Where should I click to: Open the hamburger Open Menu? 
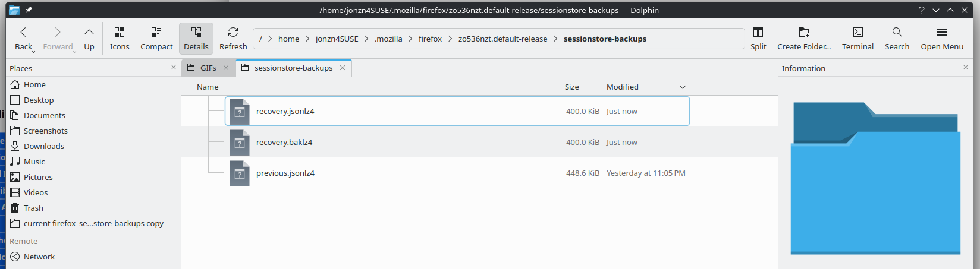pyautogui.click(x=942, y=38)
